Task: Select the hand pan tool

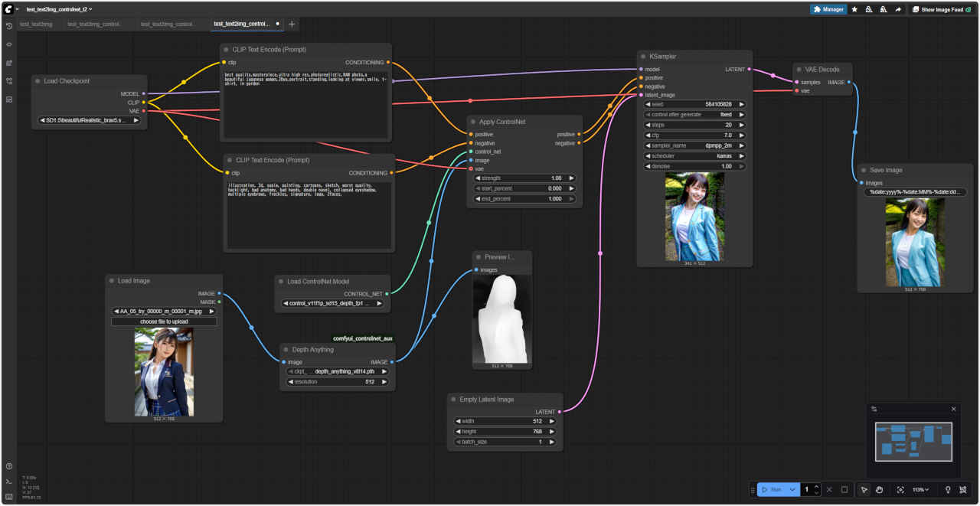Action: [x=880, y=489]
